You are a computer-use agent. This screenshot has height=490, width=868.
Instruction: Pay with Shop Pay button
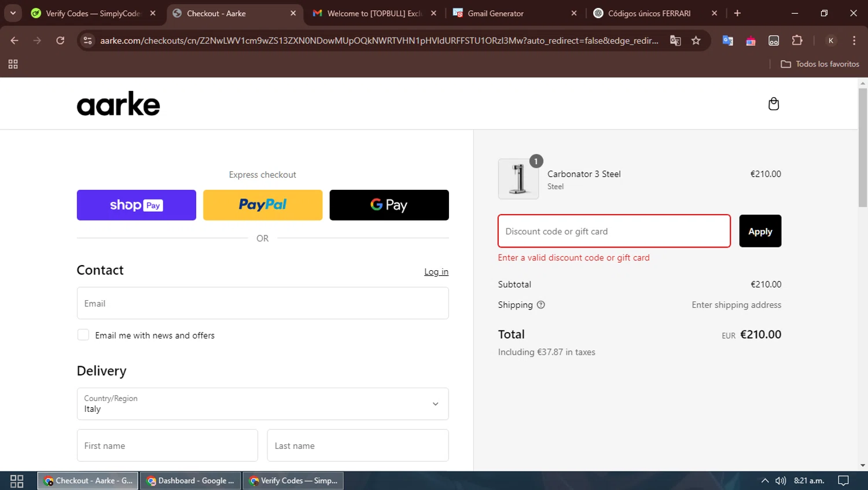click(137, 205)
